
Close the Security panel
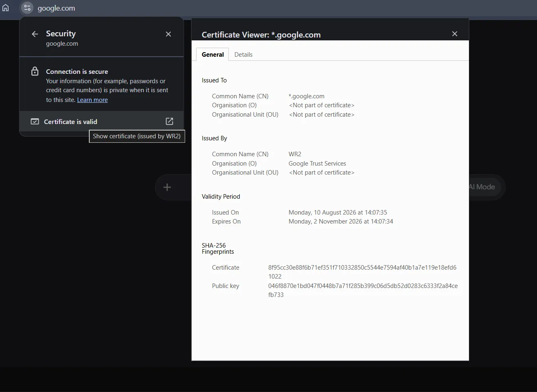point(168,34)
